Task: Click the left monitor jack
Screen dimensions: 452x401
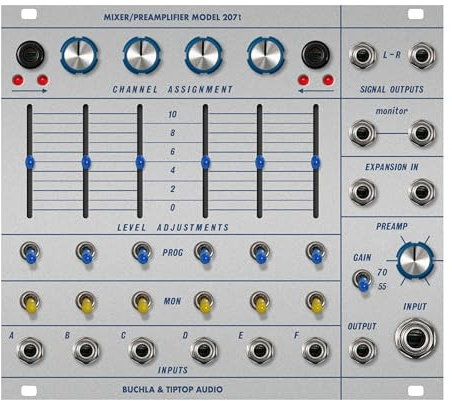Action: (363, 133)
